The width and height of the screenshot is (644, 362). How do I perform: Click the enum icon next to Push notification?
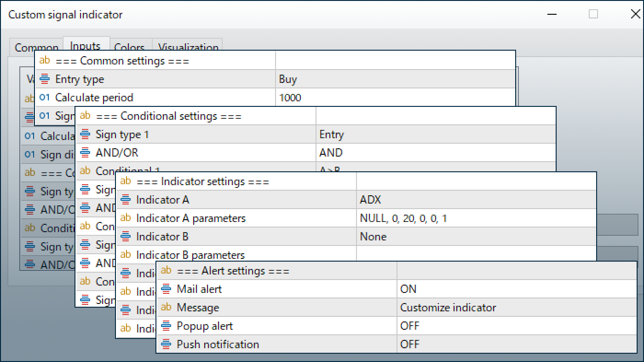[166, 344]
